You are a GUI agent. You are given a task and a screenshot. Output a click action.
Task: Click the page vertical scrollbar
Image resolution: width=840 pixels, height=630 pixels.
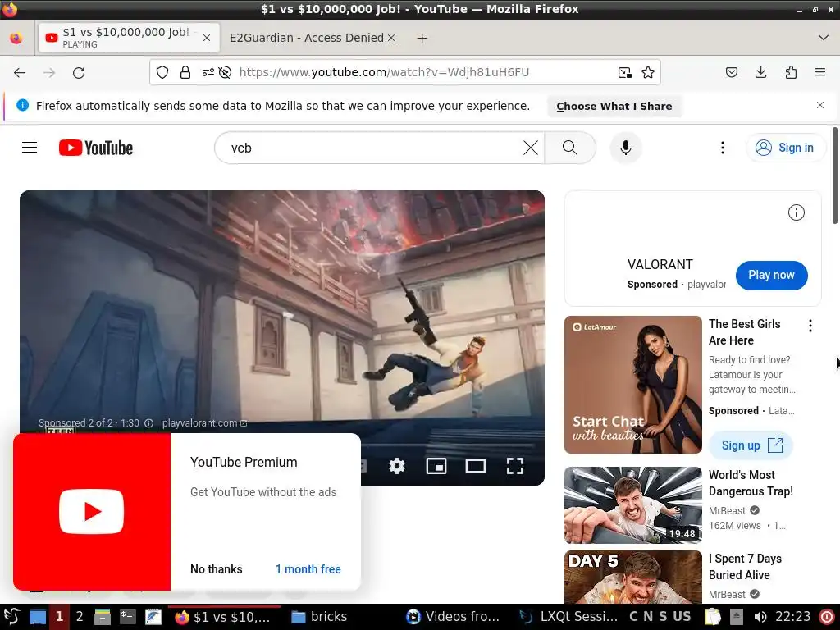[835, 176]
